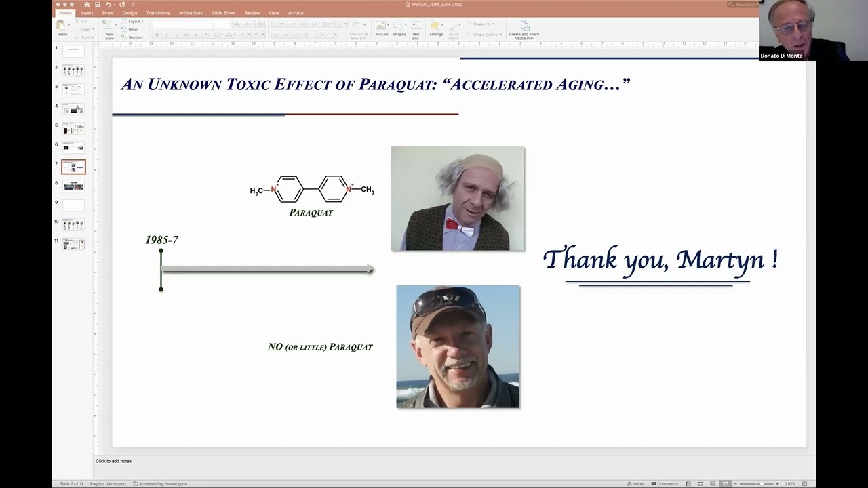Viewport: 868px width, 488px height.
Task: Toggle Underline formatting
Action: tap(176, 35)
